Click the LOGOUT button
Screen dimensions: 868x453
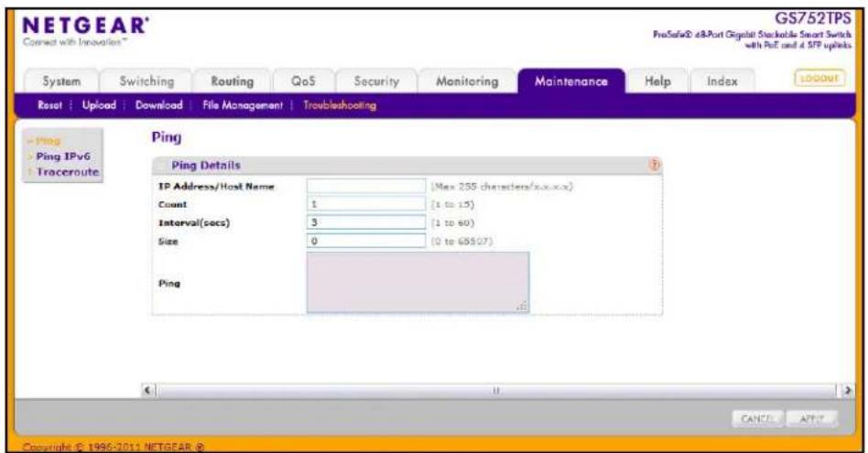click(x=819, y=79)
